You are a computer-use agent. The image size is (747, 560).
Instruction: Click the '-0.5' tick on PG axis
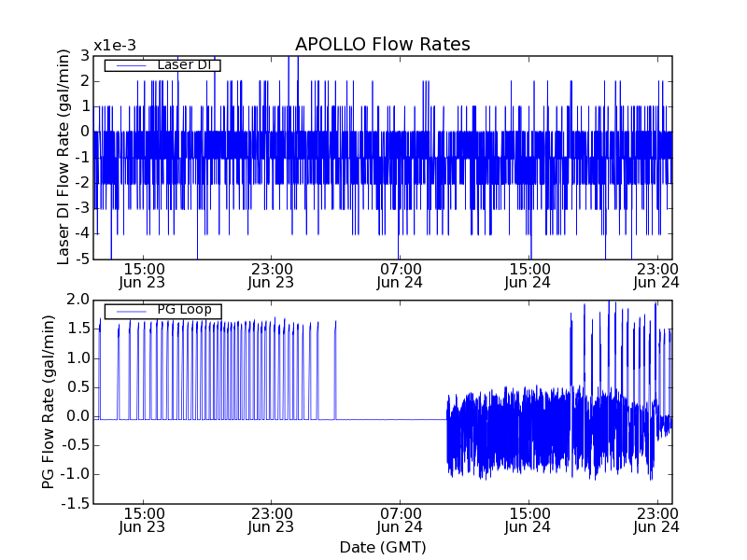coord(76,446)
